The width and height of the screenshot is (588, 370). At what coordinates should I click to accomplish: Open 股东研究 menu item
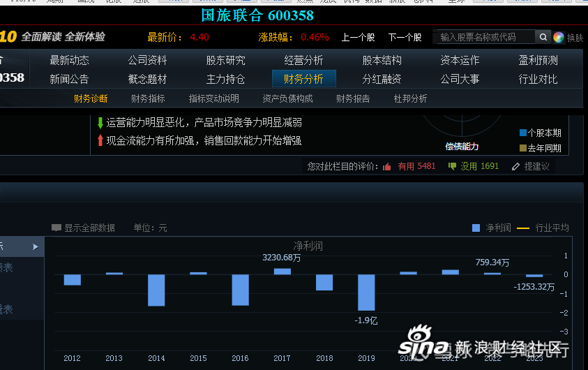(x=226, y=60)
